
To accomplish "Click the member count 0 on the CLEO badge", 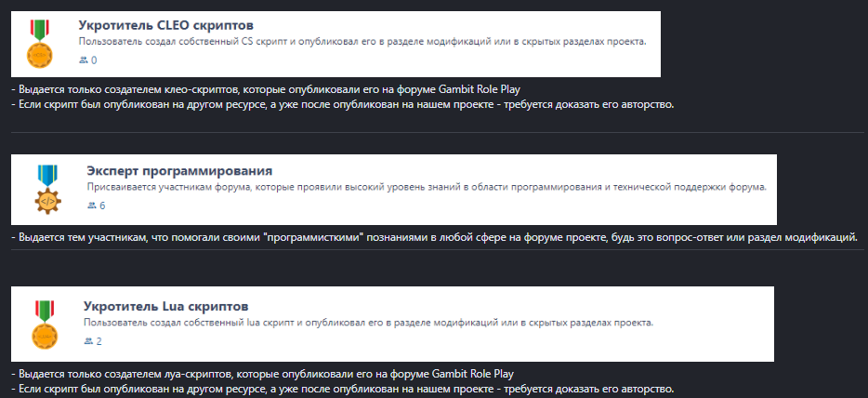I will click(x=94, y=60).
